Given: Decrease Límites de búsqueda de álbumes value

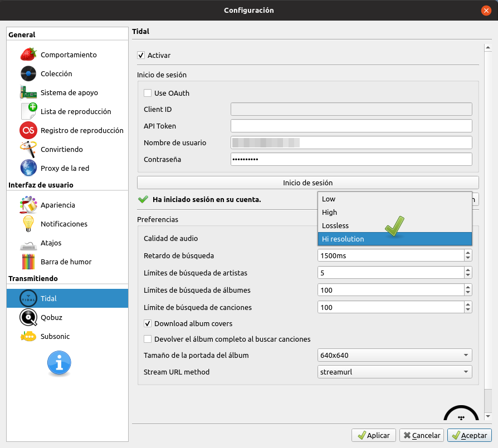Looking at the screenshot, I should coord(468,293).
